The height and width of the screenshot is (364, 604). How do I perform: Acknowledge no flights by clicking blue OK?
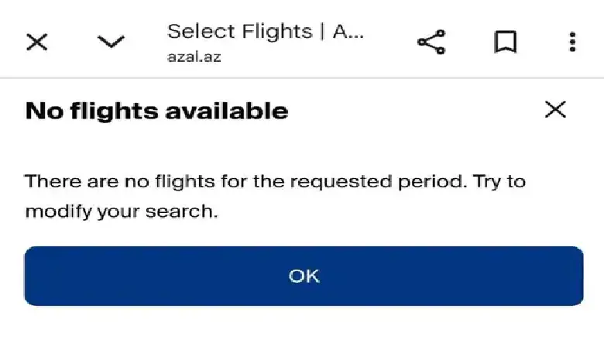point(304,276)
